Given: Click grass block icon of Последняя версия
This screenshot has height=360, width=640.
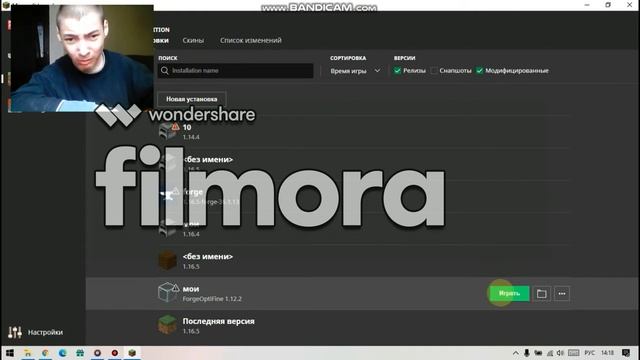Looking at the screenshot, I should [167, 325].
